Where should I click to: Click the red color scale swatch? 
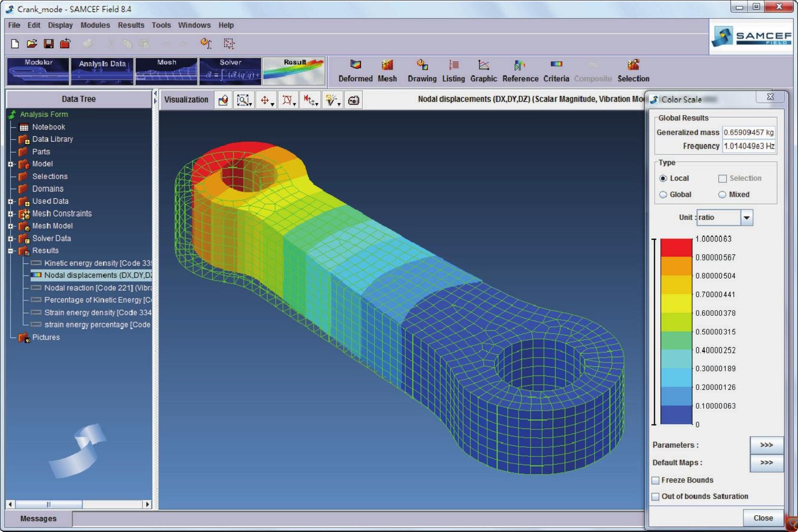click(x=676, y=247)
